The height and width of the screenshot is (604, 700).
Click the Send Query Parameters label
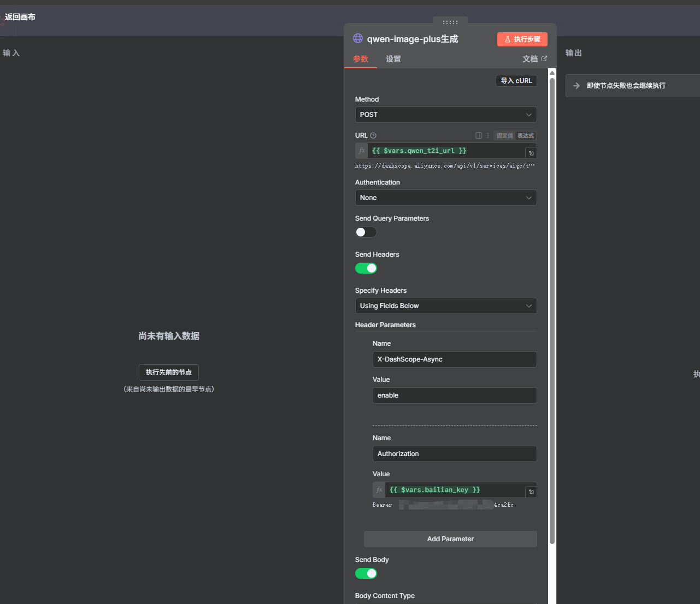392,218
